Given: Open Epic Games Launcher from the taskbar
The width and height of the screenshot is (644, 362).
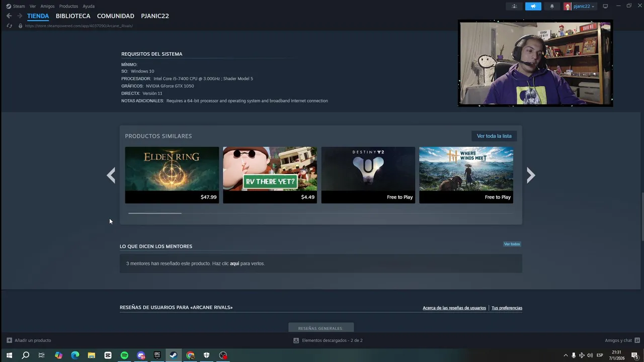Looking at the screenshot, I should [157, 355].
